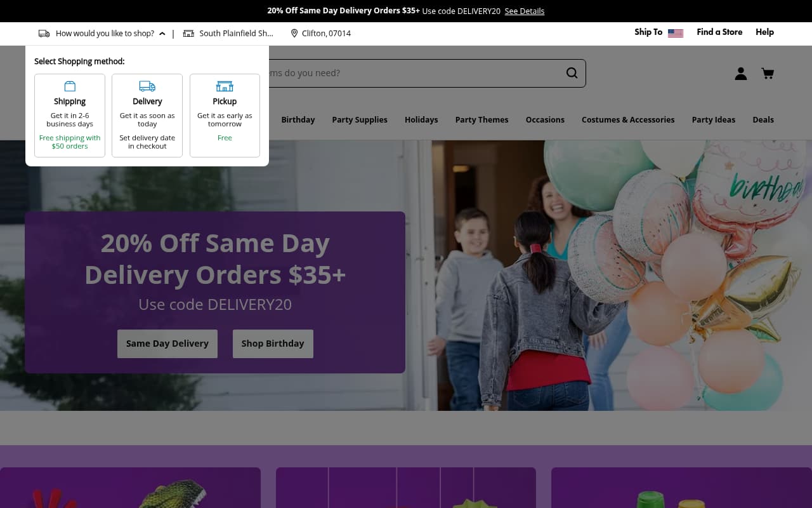
Task: Click the 'Get it as soon as today' text
Action: (x=147, y=120)
